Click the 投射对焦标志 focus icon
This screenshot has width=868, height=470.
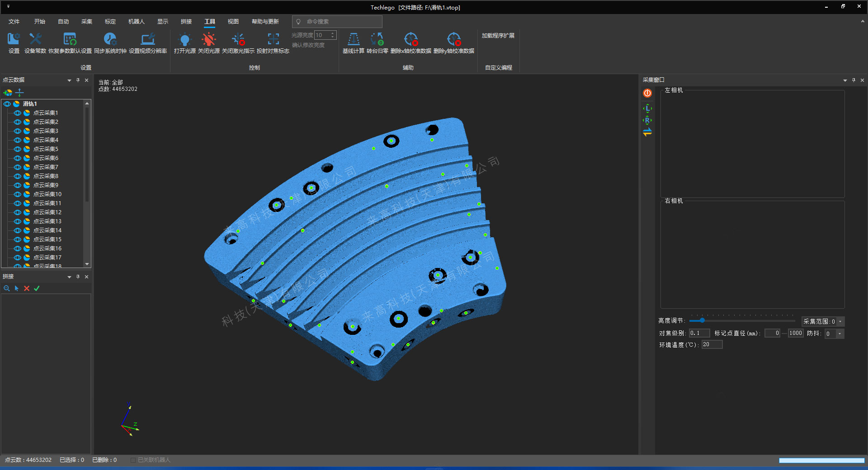[x=273, y=39]
